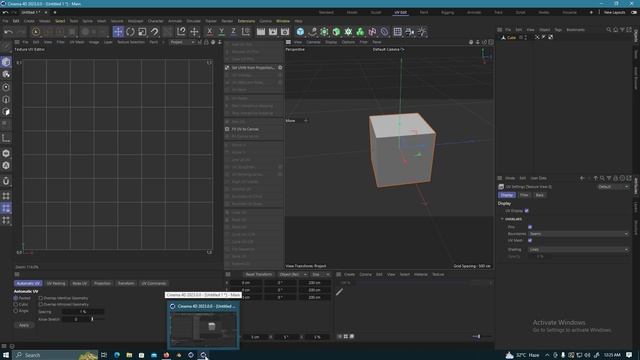Open the UV Commands tab
This screenshot has width=640, height=360.
pos(154,283)
